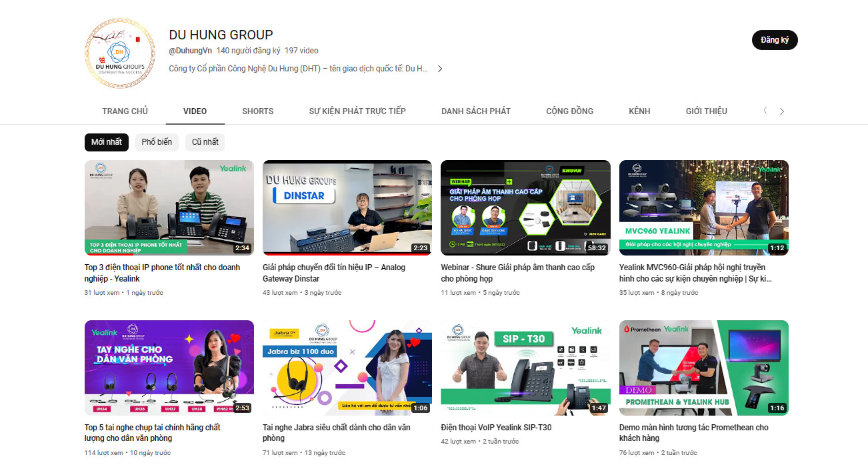
Task: Click the left chevron beside the tabs
Action: (x=765, y=111)
